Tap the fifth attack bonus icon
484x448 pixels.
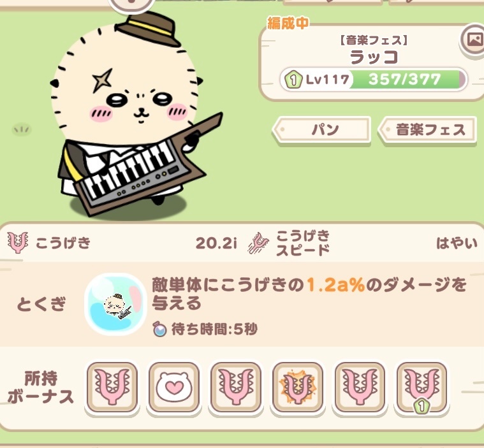point(360,387)
